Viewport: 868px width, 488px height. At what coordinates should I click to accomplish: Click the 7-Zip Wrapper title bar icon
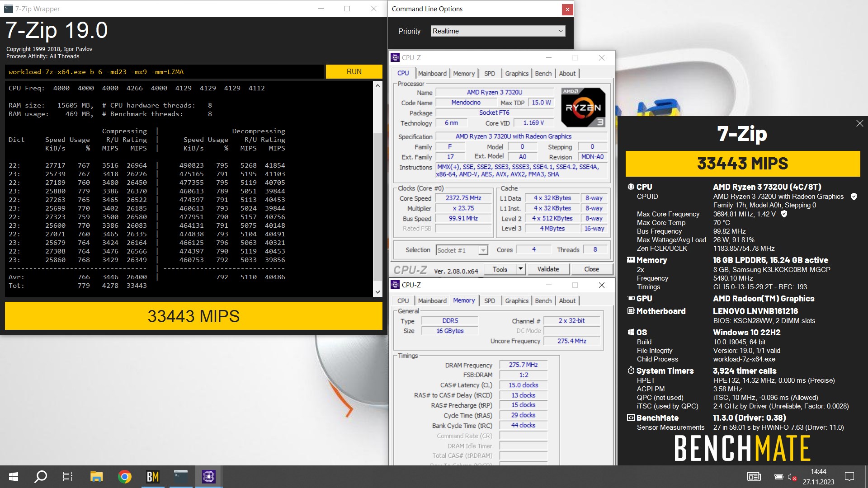pos(8,9)
